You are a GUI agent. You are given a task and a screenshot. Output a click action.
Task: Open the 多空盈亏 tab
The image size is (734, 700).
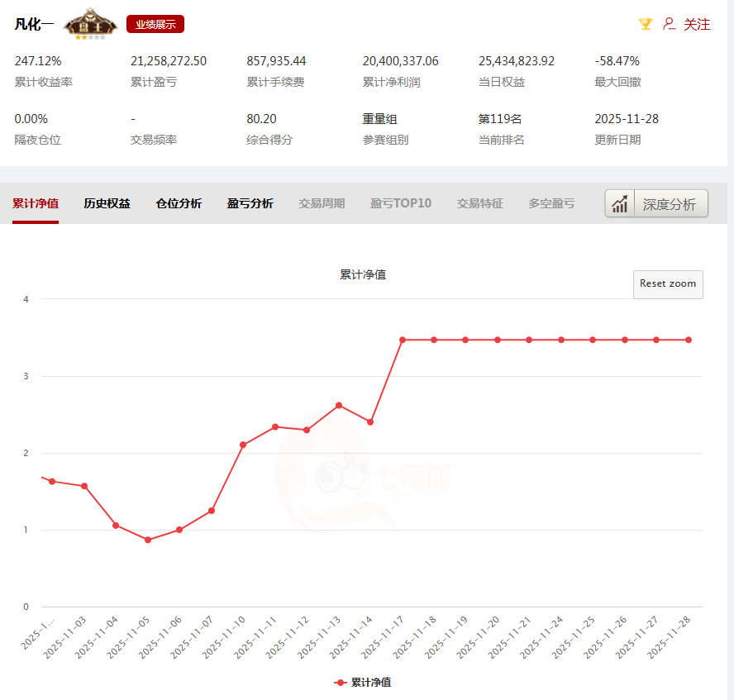click(x=551, y=203)
